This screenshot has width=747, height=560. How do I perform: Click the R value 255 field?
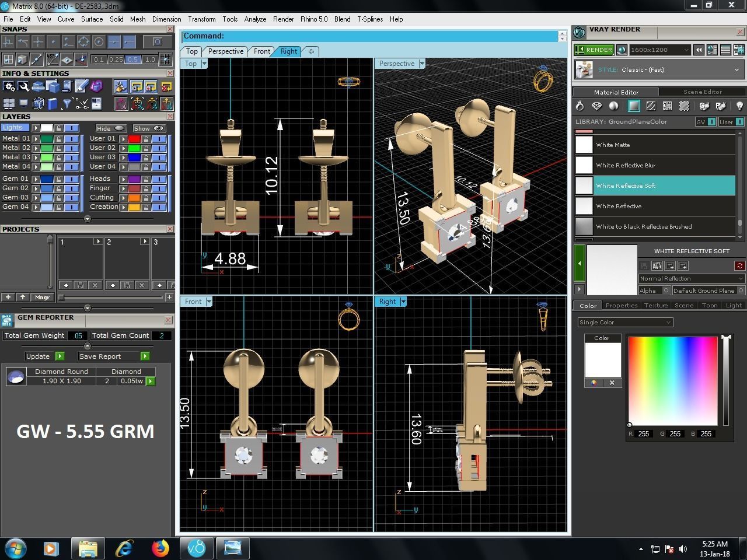point(644,433)
